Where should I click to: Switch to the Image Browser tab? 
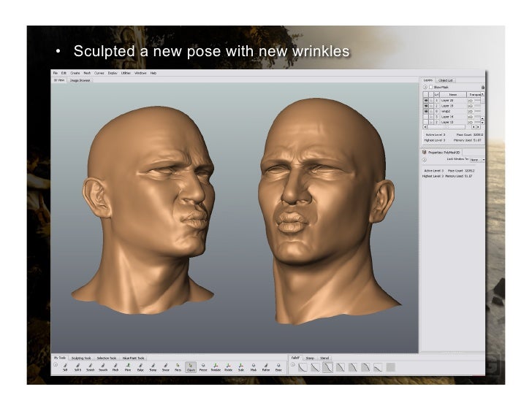80,80
